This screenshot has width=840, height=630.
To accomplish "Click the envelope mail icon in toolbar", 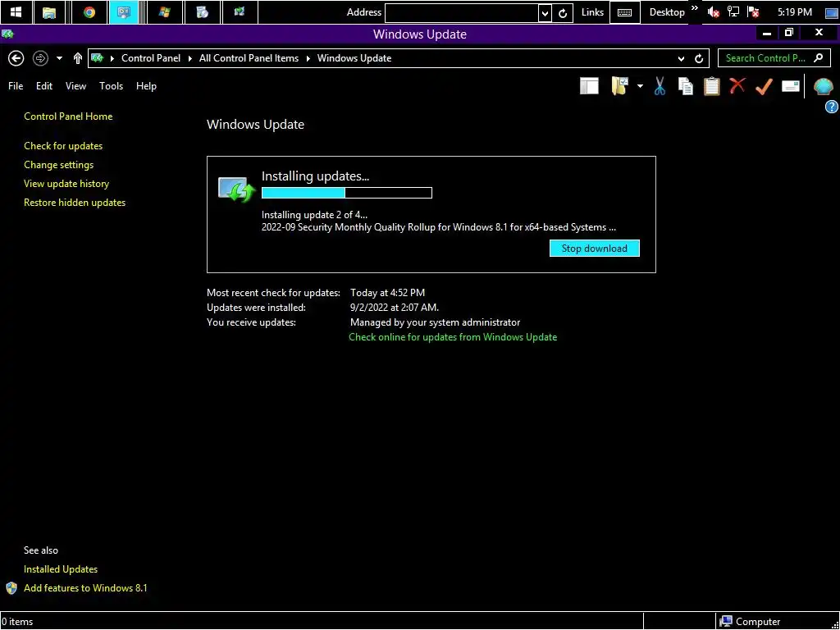I will [790, 86].
